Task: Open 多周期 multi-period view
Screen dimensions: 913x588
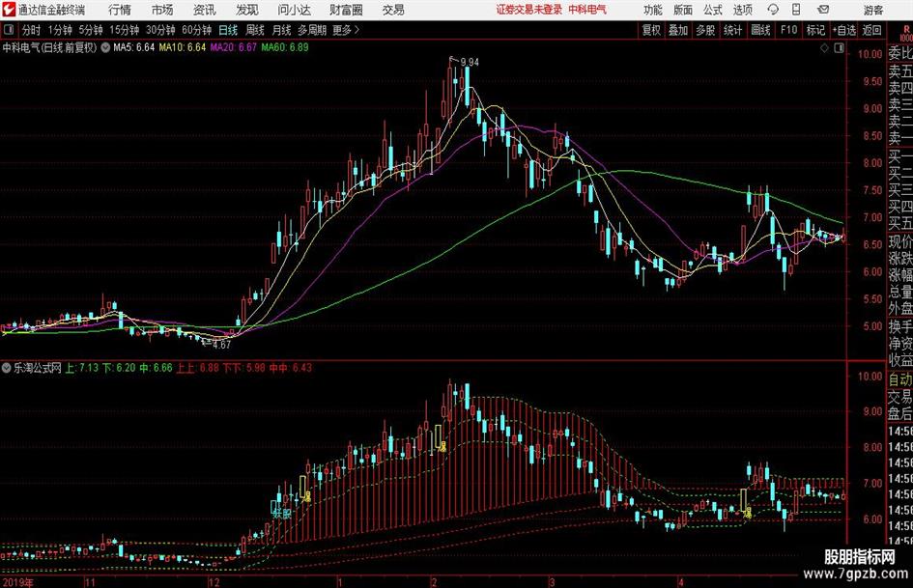Action: tap(312, 30)
